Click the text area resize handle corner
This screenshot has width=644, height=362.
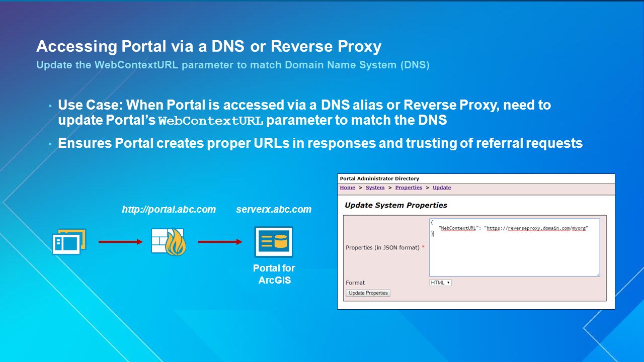(x=597, y=274)
